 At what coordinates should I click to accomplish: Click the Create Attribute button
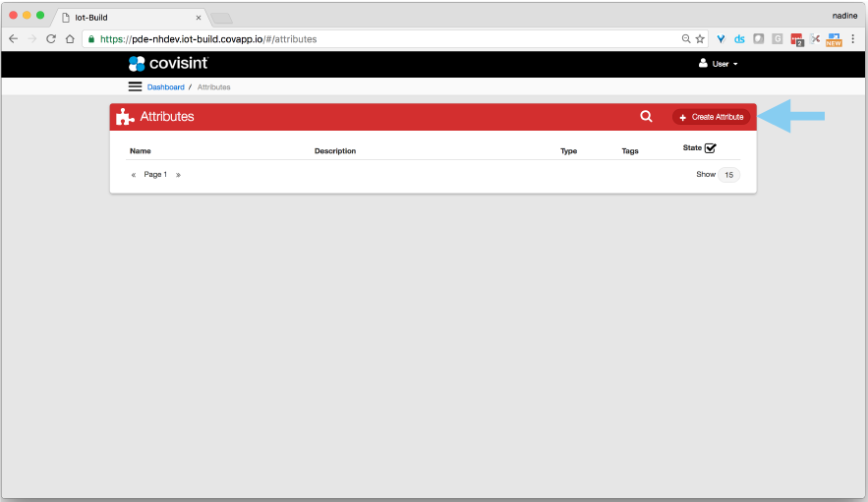[x=711, y=117]
